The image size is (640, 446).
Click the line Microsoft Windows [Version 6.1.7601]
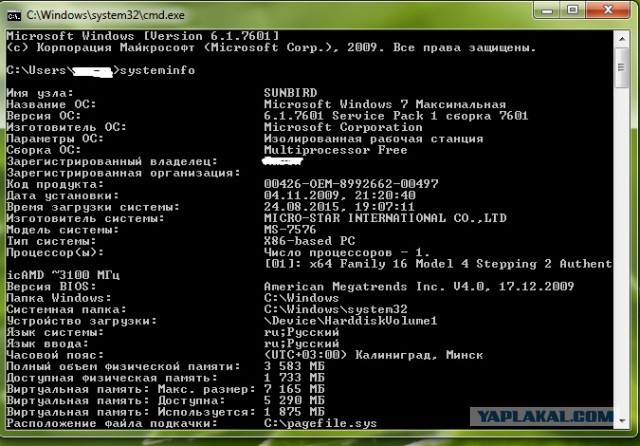click(142, 36)
